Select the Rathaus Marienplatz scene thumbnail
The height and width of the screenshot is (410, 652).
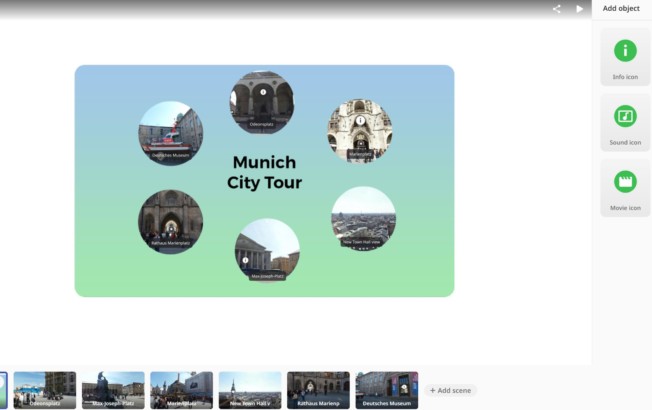(318, 389)
